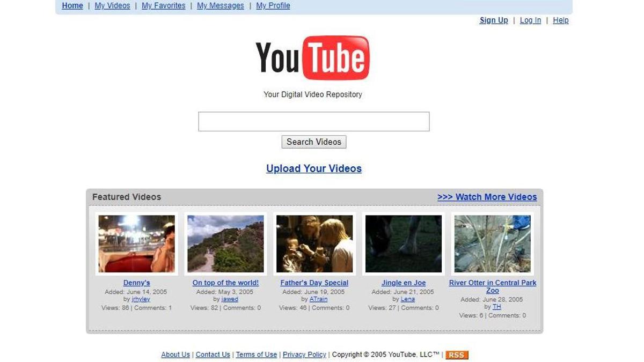
Task: Click 'Views: 46 | Comments: 0' text
Action: 314,308
